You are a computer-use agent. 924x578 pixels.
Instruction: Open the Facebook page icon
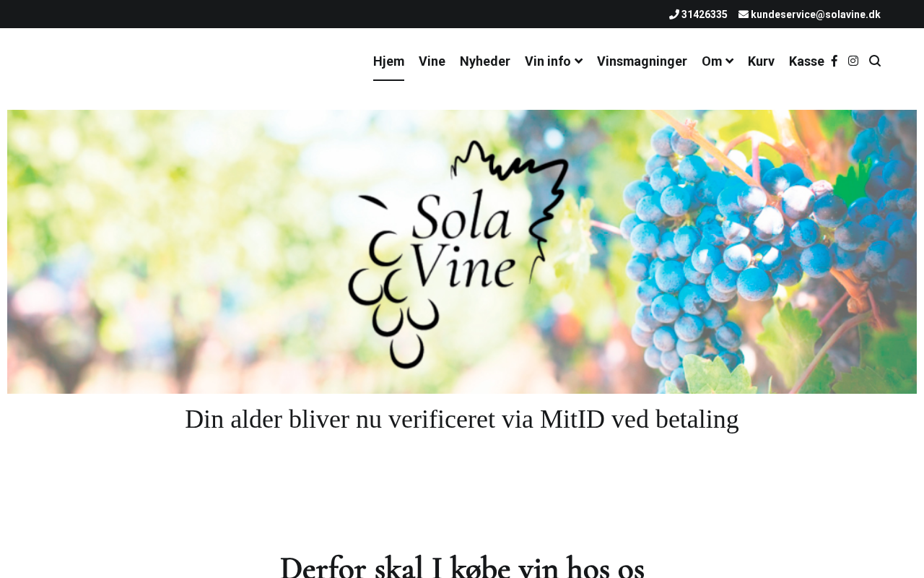[834, 61]
